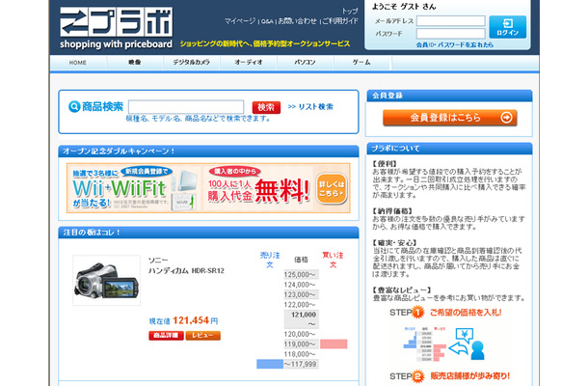Focus the 商品検索 text box
Viewport: 588px width, 386px height.
coord(186,107)
